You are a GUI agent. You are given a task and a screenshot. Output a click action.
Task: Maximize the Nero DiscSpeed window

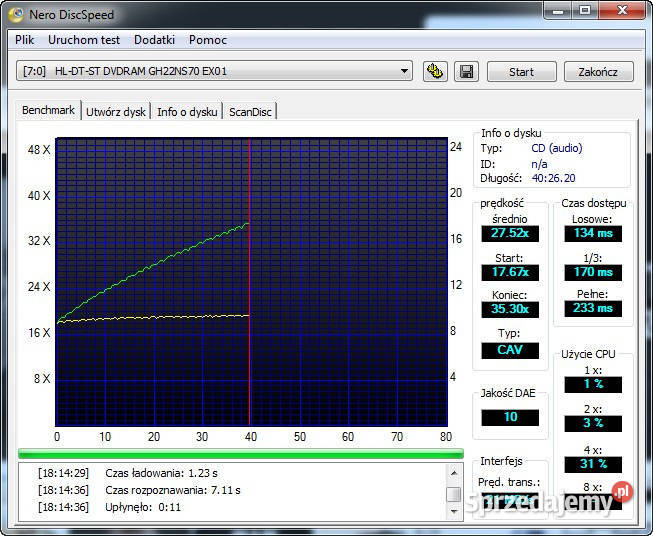coord(585,10)
